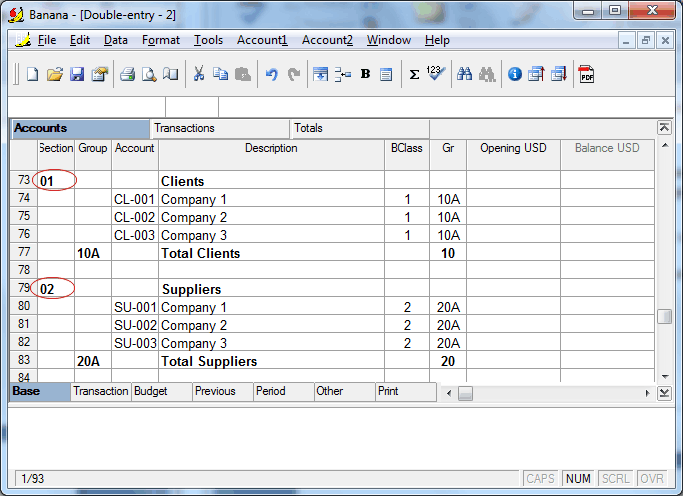The height and width of the screenshot is (496, 683).
Task: Click the horizontal scrollbar left arrow
Action: (x=449, y=393)
